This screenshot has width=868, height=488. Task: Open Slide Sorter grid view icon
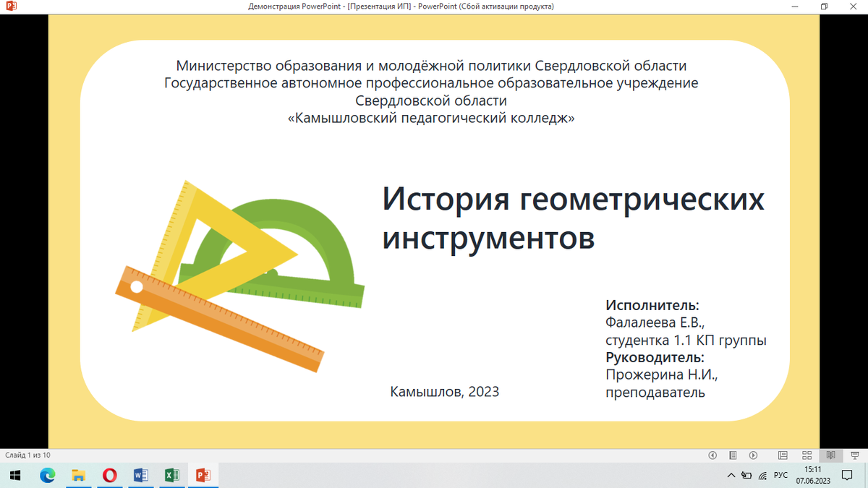807,455
